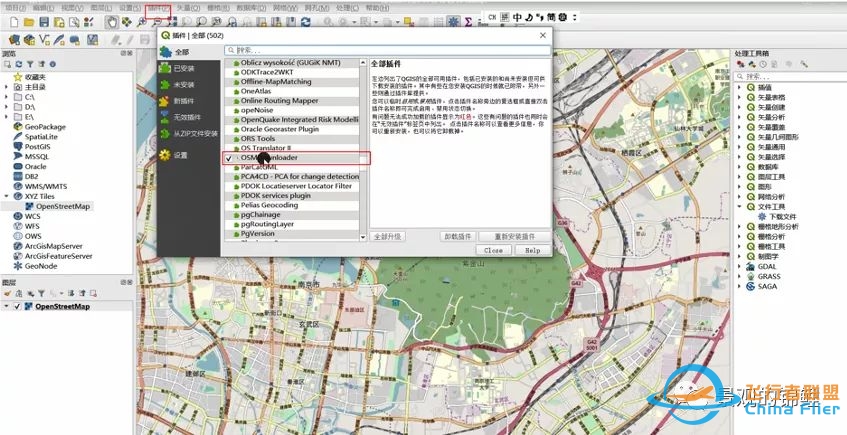Select the Online Routing Mapper plugin

coord(279,101)
